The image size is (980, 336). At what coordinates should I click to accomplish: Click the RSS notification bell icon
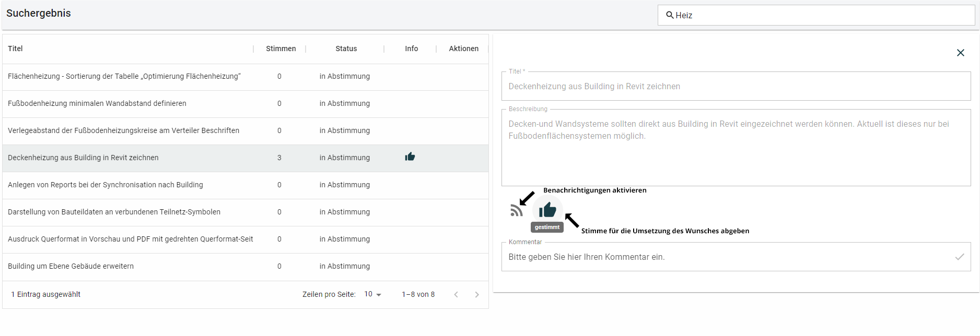[x=516, y=210]
